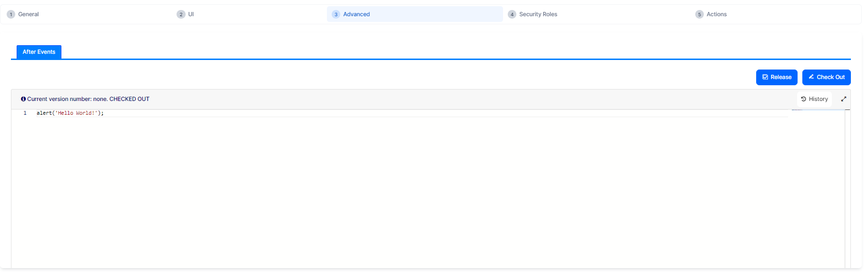868x280 pixels.
Task: Open version History
Action: click(814, 99)
